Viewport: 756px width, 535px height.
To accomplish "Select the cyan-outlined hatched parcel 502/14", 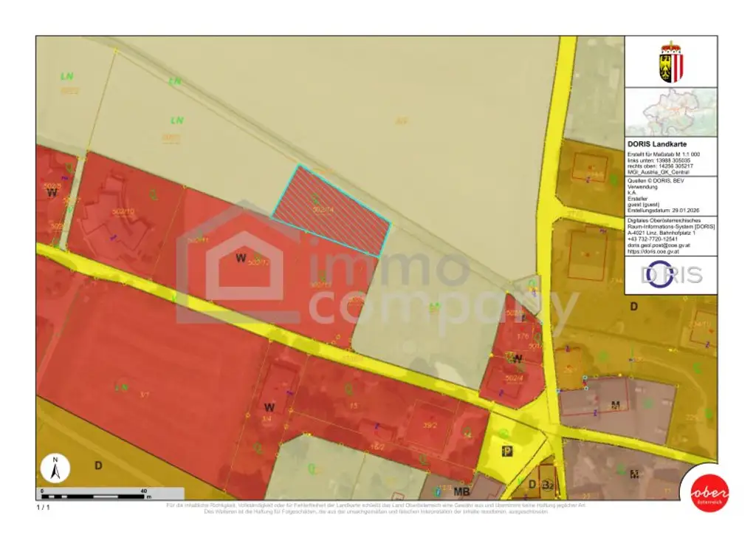I will (331, 210).
